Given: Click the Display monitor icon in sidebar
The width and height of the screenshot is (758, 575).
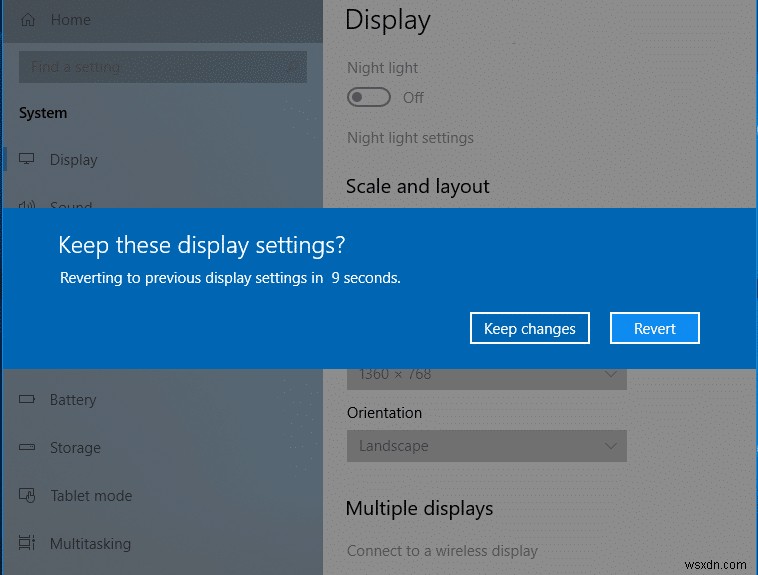Looking at the screenshot, I should click(x=27, y=159).
